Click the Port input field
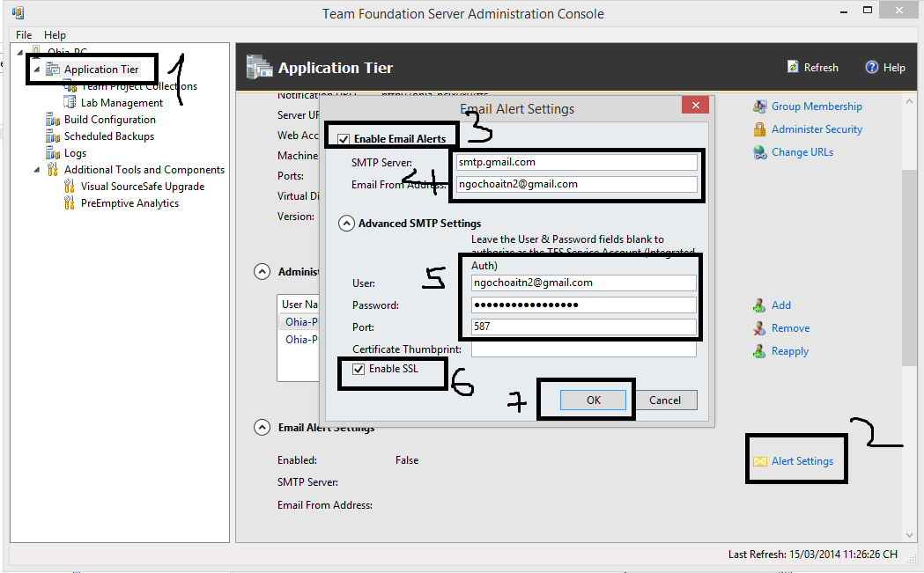924x573 pixels. click(583, 327)
